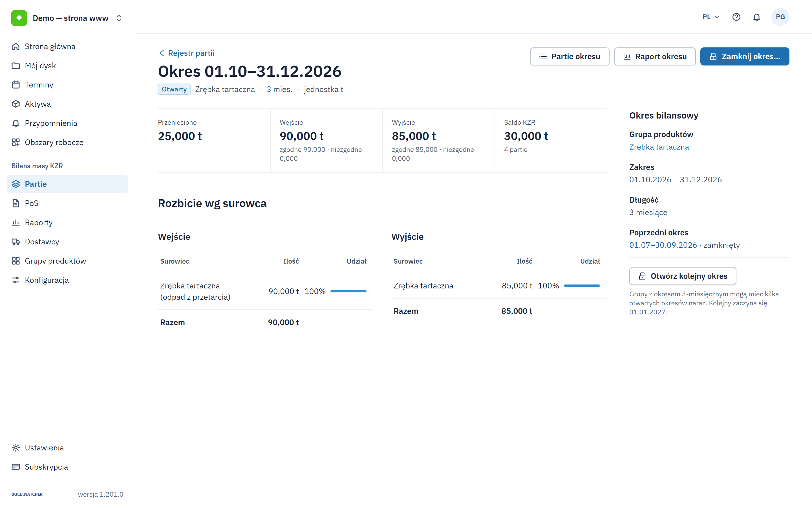The image size is (812, 508).
Task: Click the Subskrypcja card icon
Action: click(16, 467)
